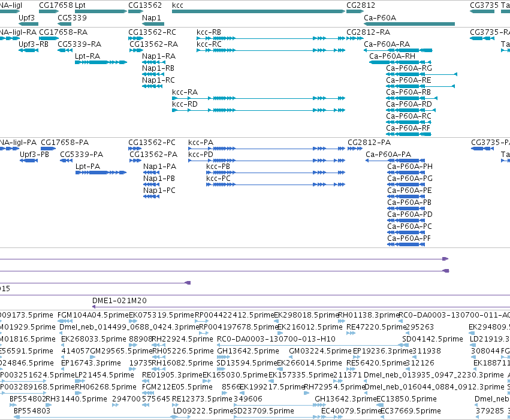The image size is (510, 420).
Task: Select protein Ca-P60A-PG
Action: pos(410,179)
